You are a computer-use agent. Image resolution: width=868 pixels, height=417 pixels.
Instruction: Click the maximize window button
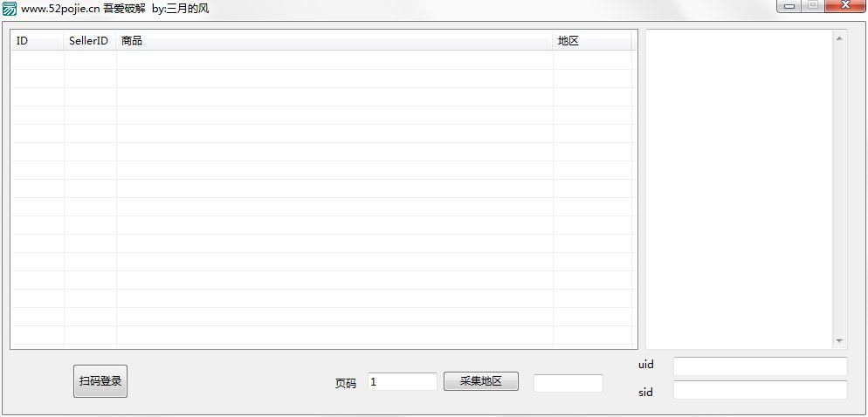813,6
